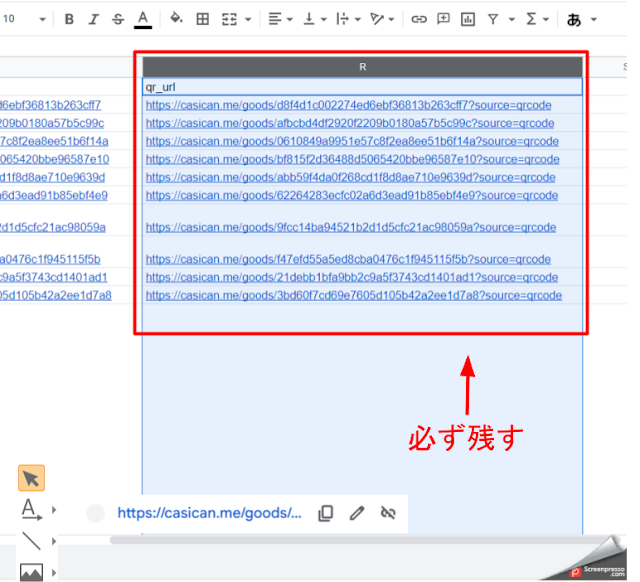
Task: Toggle bold formatting
Action: point(69,19)
